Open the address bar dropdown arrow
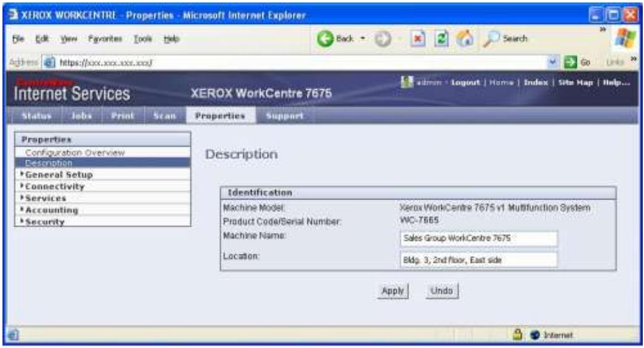Viewport: 644px width, 348px height. click(553, 62)
